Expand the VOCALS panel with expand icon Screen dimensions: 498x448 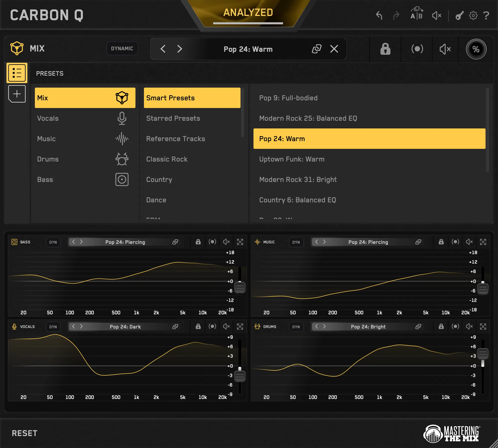[240, 327]
